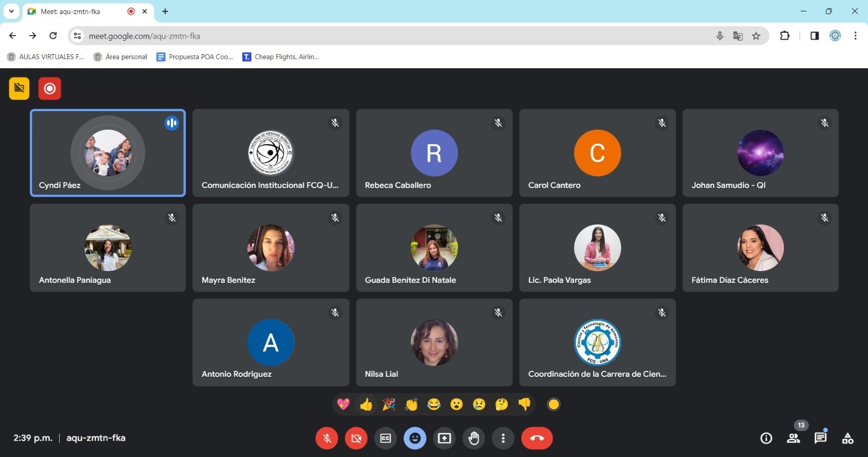Hang up with the leave call button
The width and height of the screenshot is (868, 457).
pos(537,438)
